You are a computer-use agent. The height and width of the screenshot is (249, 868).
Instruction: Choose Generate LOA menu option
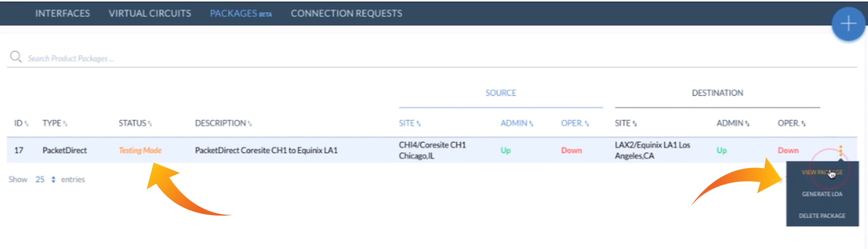point(822,194)
